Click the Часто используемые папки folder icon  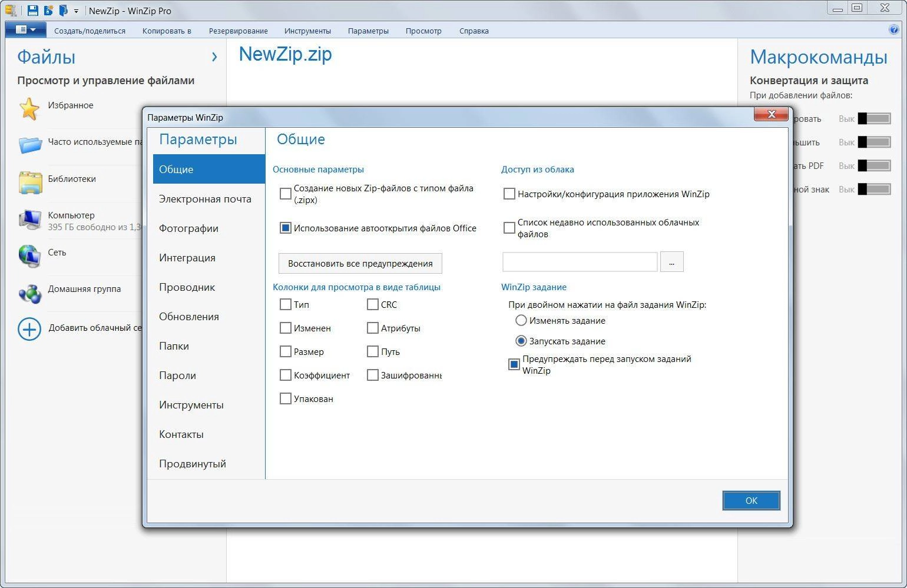(x=30, y=144)
